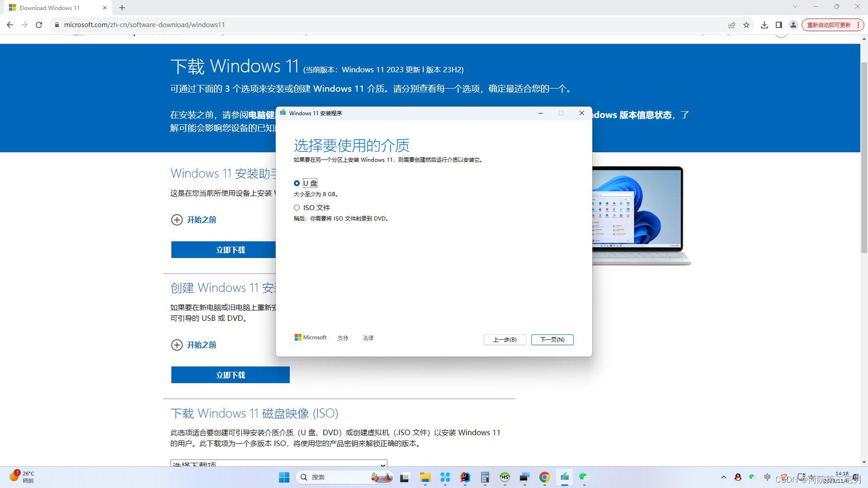Screen dimensions: 868x488
Task: Select the ISO 文件 radio option
Action: click(297, 207)
